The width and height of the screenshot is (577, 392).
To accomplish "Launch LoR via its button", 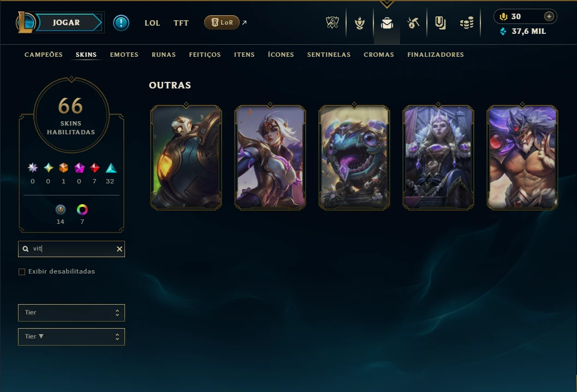I will 222,22.
